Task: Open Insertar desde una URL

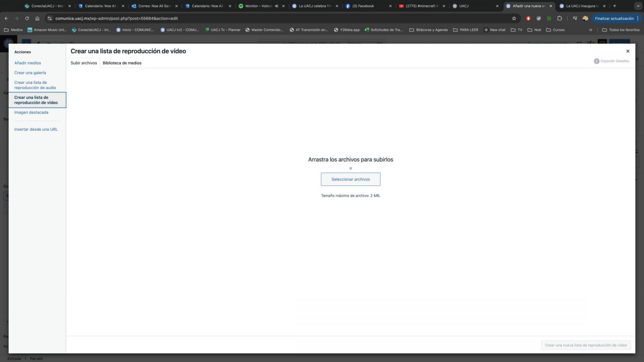Action: (36, 129)
